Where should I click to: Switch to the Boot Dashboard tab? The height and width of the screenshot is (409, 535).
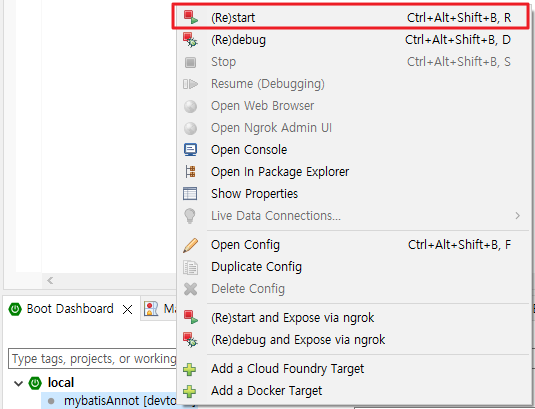pyautogui.click(x=70, y=309)
